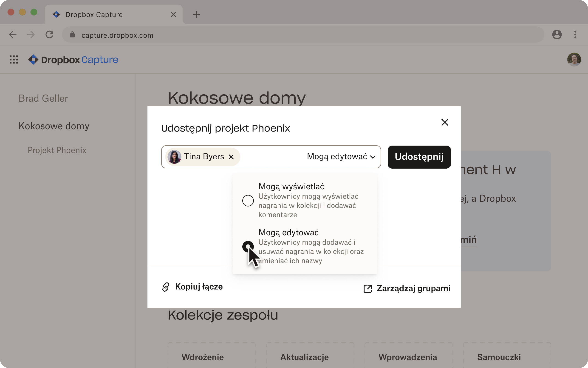Click Tina Byers avatar in chip

click(x=175, y=157)
